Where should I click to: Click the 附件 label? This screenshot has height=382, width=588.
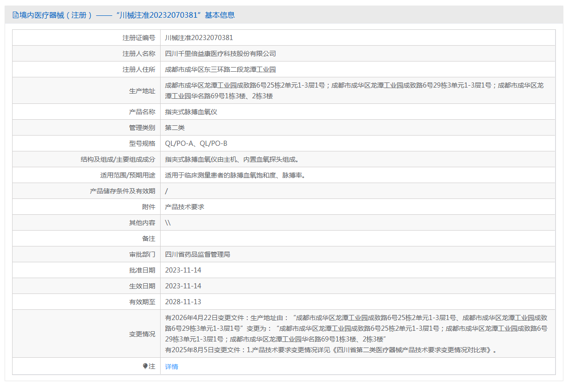(149, 207)
